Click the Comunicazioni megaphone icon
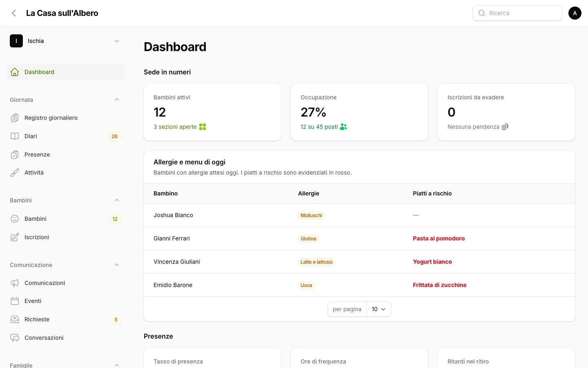The width and height of the screenshot is (588, 368). click(15, 283)
